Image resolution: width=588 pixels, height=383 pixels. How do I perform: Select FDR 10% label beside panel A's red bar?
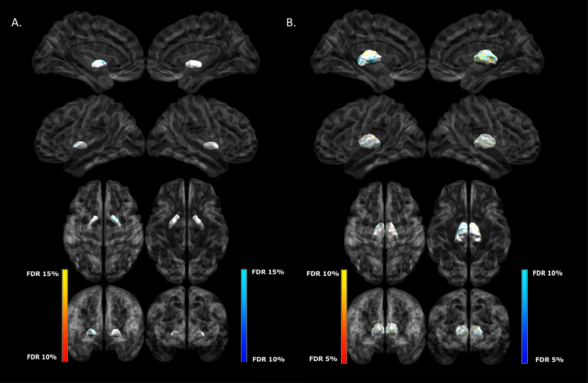tap(42, 357)
